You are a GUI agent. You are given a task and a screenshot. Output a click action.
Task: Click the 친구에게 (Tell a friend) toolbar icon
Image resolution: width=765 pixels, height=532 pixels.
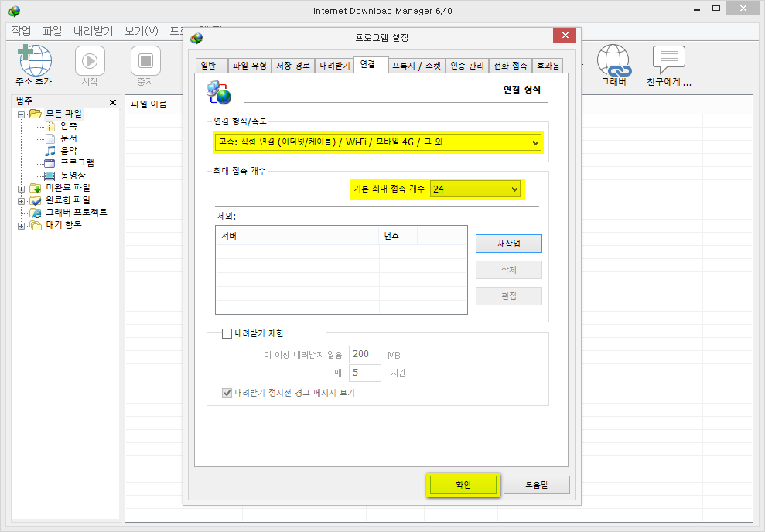pos(669,60)
